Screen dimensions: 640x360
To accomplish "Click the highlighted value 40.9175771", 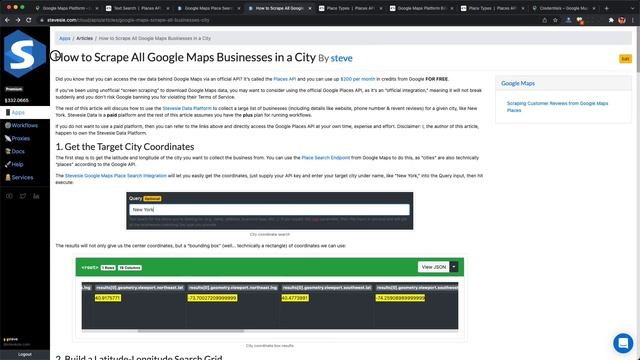I will 108,298.
